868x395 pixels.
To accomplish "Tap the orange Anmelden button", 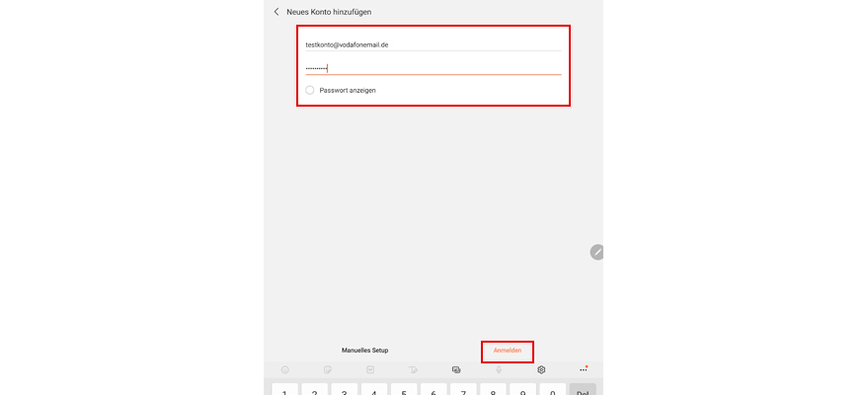I will 508,351.
